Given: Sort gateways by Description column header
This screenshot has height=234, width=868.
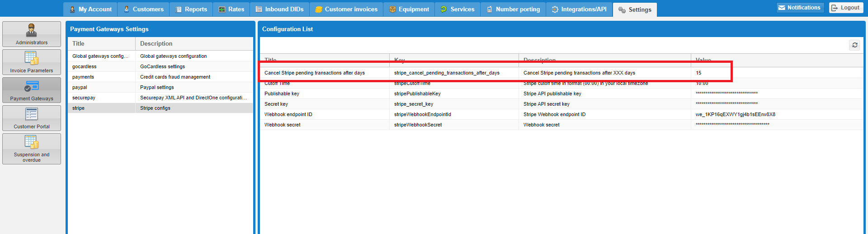Looking at the screenshot, I should click(194, 43).
